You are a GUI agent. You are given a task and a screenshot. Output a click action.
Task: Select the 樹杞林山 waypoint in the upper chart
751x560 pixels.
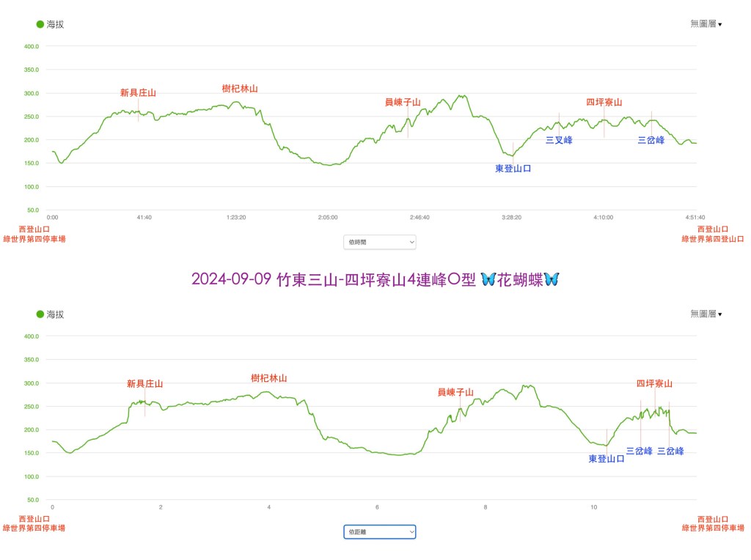coord(240,89)
